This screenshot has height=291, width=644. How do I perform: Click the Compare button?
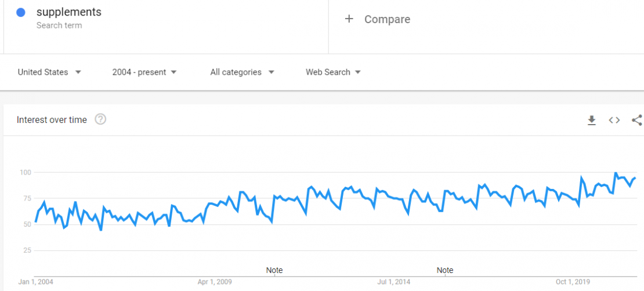coord(377,19)
